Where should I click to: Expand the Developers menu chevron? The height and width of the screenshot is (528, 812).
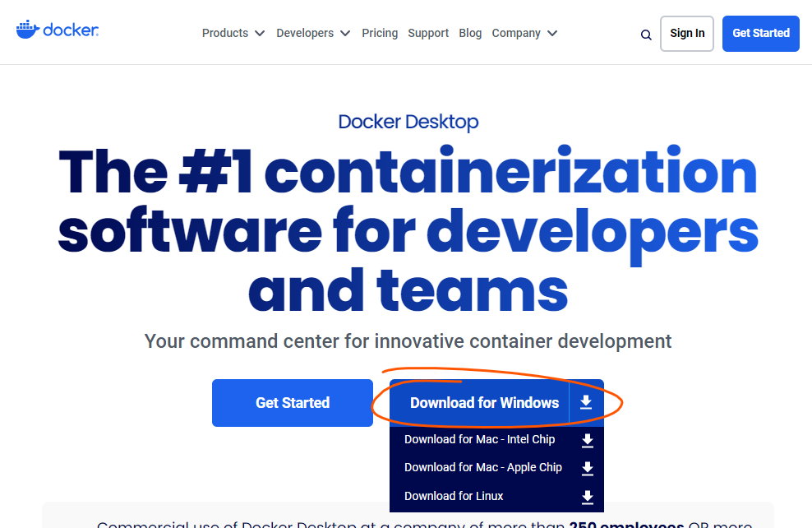pyautogui.click(x=345, y=34)
